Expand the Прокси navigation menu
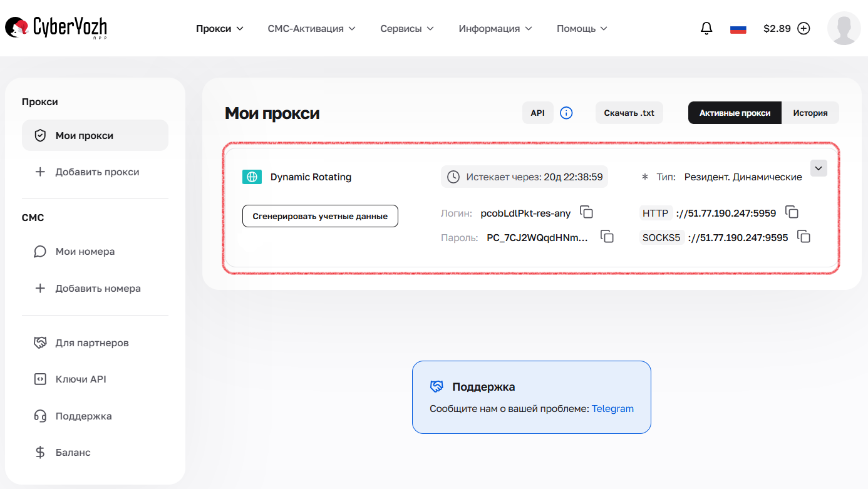 pos(220,28)
